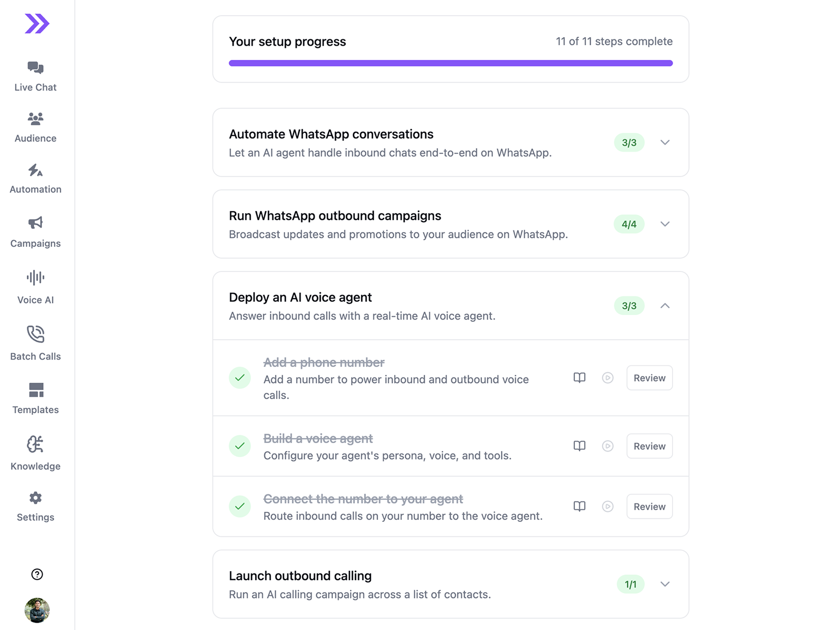Select the Voice AI waveform icon

tap(35, 278)
